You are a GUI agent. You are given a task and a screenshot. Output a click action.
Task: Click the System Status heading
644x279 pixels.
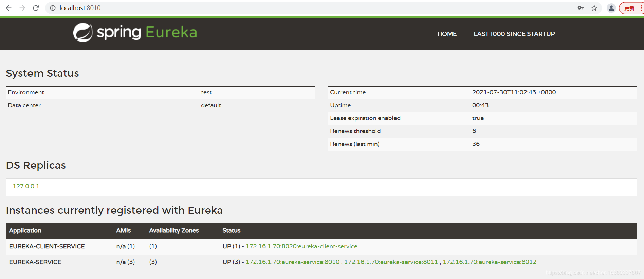click(x=42, y=73)
